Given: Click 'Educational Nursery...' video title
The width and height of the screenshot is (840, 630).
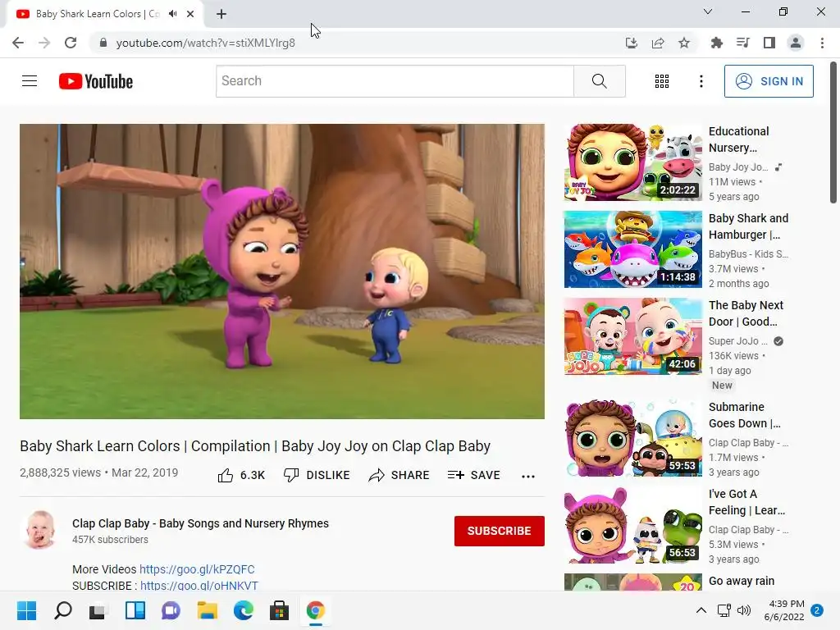Looking at the screenshot, I should coord(739,139).
